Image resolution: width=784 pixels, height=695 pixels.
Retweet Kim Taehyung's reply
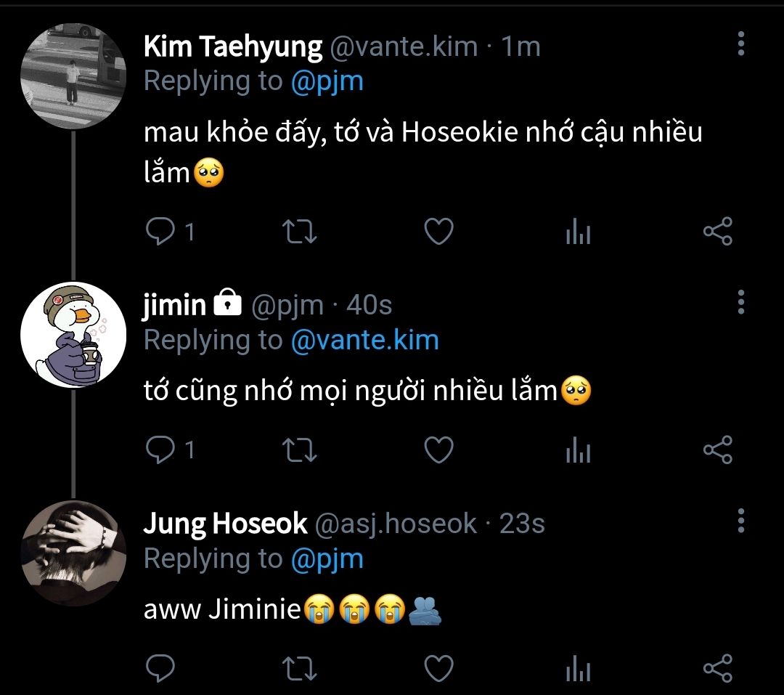[299, 232]
